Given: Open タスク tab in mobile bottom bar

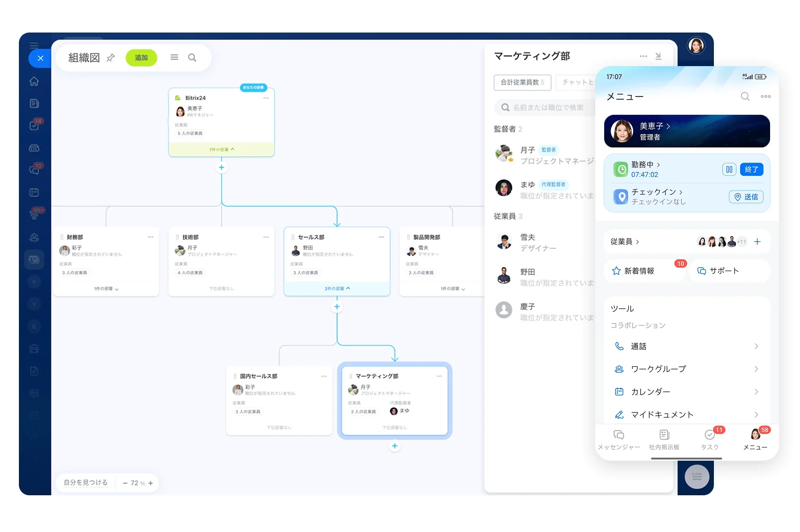Looking at the screenshot, I should click(710, 440).
